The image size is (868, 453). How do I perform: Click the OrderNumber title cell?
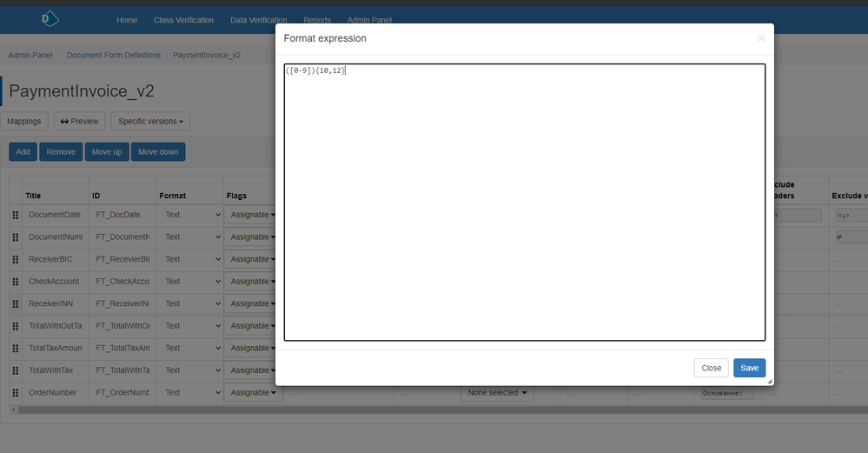click(55, 393)
